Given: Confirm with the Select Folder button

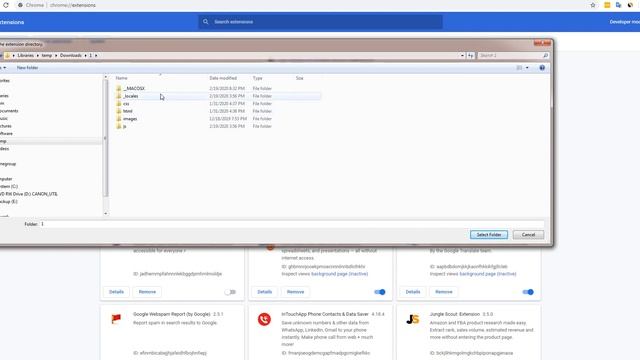Looking at the screenshot, I should click(x=489, y=235).
